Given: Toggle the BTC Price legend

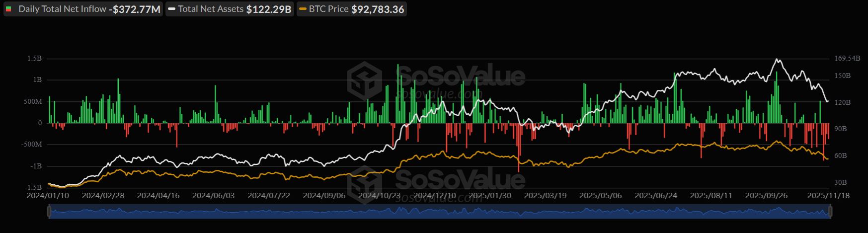Looking at the screenshot, I should click(x=352, y=9).
